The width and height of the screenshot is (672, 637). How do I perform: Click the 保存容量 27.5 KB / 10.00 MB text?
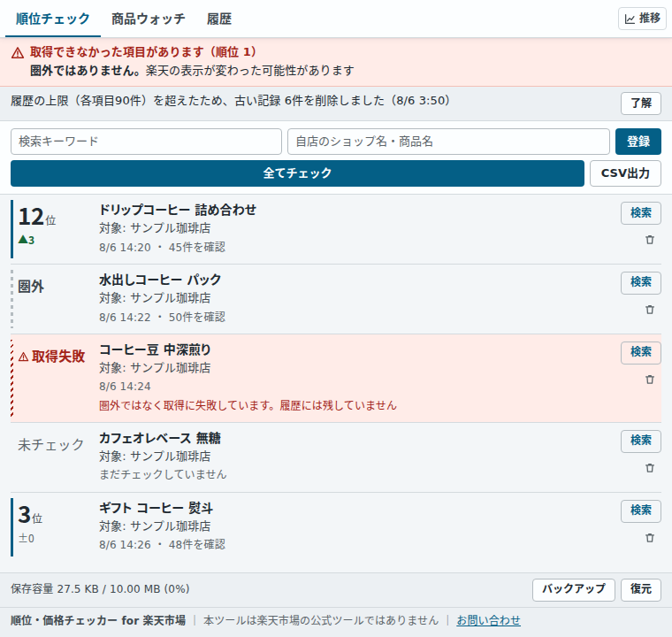[x=100, y=589]
